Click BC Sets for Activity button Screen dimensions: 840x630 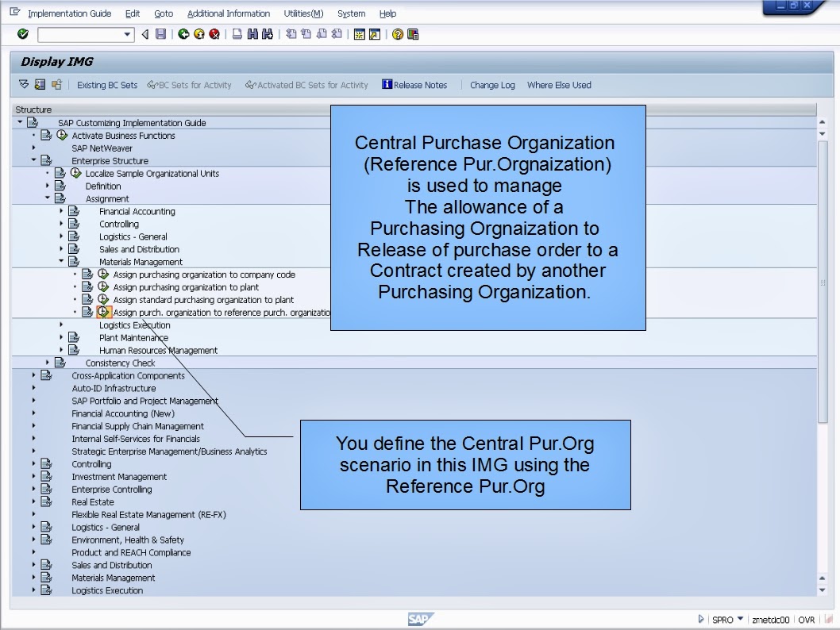pyautogui.click(x=190, y=85)
